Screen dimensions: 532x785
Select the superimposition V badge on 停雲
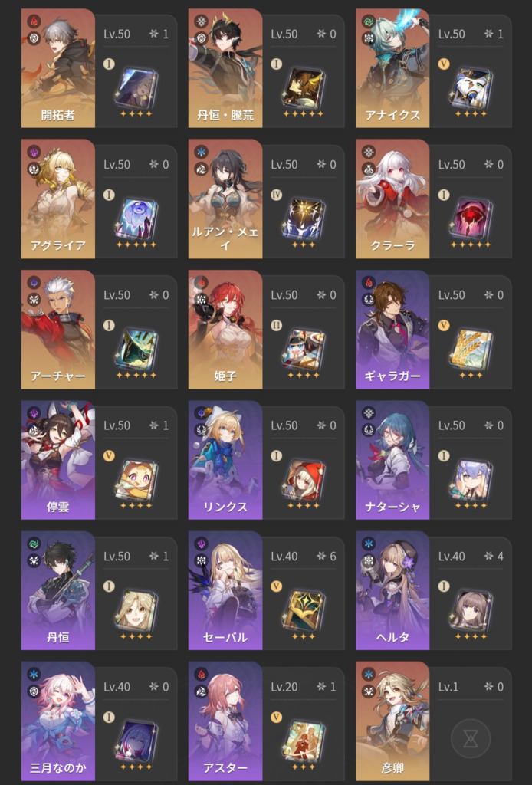109,455
